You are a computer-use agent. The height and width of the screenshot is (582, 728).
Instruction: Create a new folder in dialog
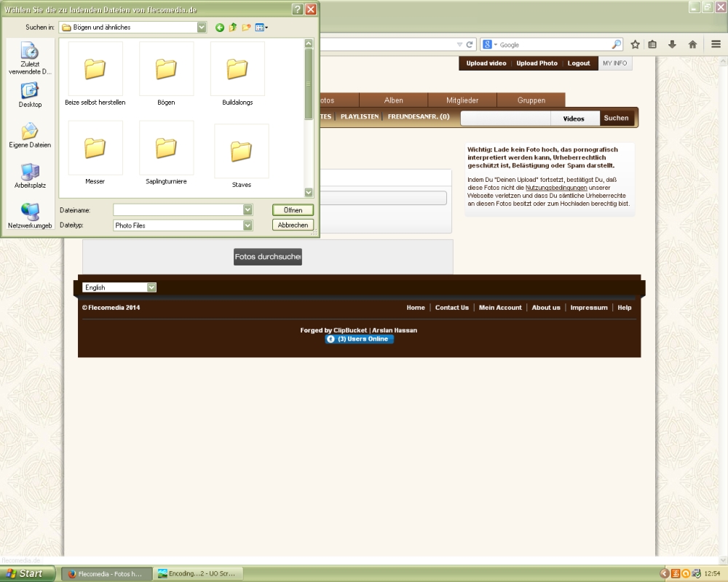246,28
